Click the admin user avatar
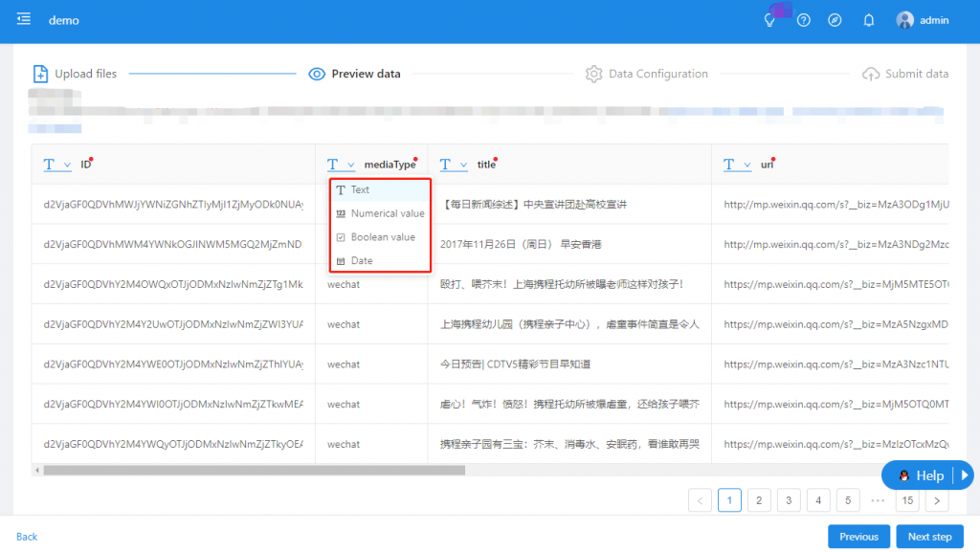 pos(904,20)
